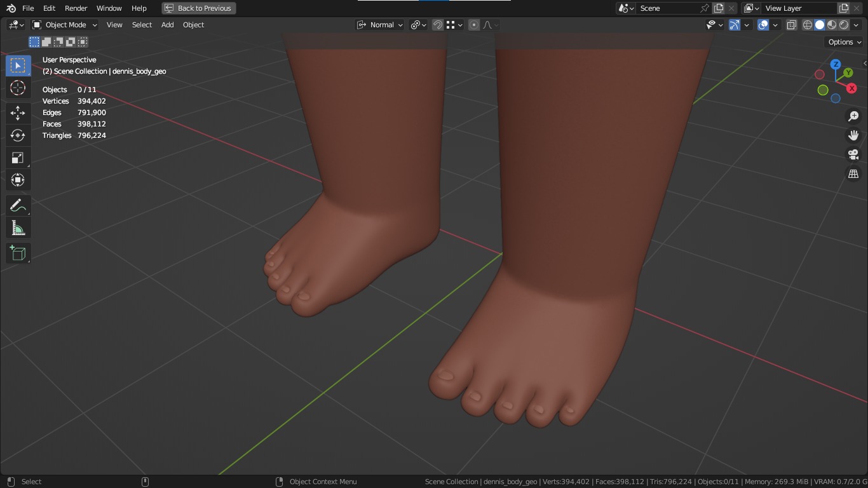The image size is (868, 488).
Task: Click the Back to Previous button
Action: [199, 8]
